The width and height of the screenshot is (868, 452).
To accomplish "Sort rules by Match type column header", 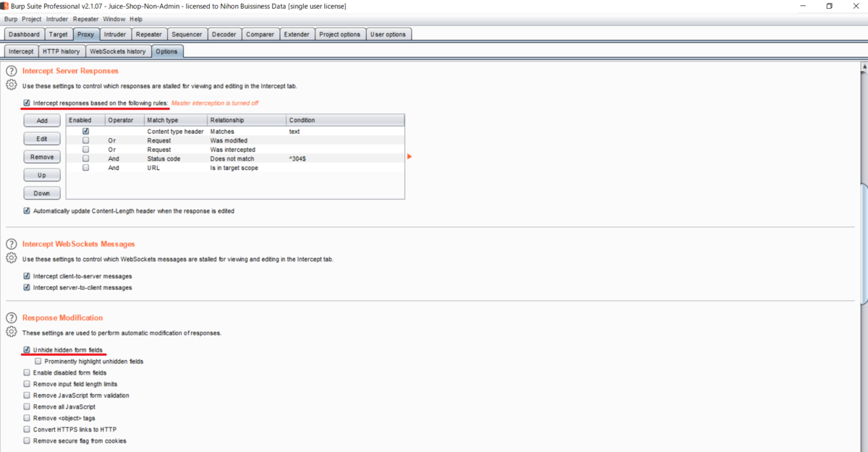I will point(176,120).
